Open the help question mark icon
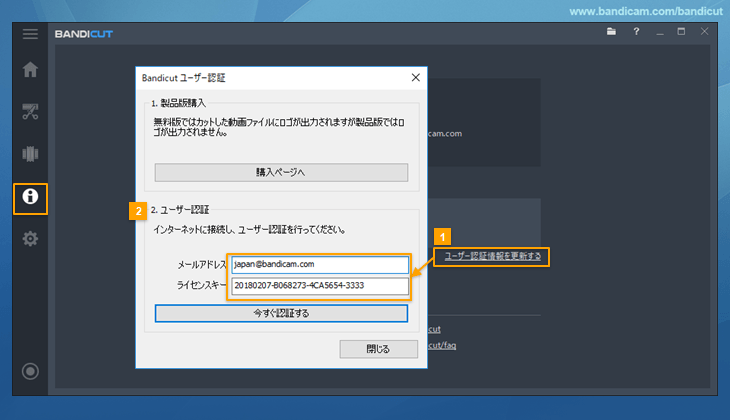The height and width of the screenshot is (420, 730). point(636,32)
